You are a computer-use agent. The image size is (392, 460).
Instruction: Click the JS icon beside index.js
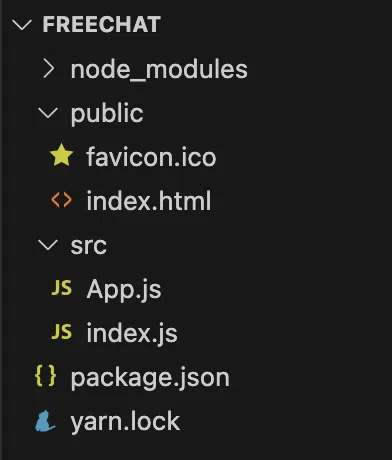click(x=62, y=332)
